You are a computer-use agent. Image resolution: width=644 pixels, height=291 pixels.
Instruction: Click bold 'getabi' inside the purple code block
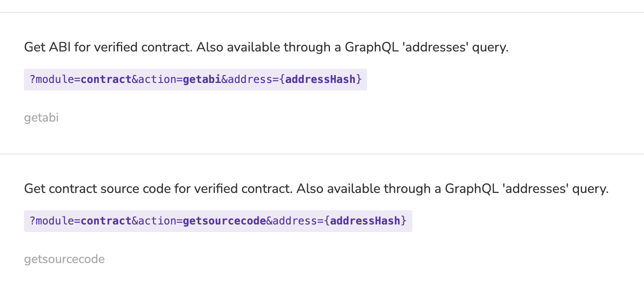point(202,80)
